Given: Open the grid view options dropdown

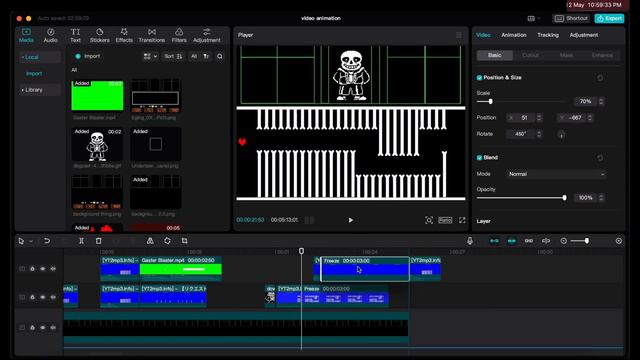Looking at the screenshot, I should 150,56.
